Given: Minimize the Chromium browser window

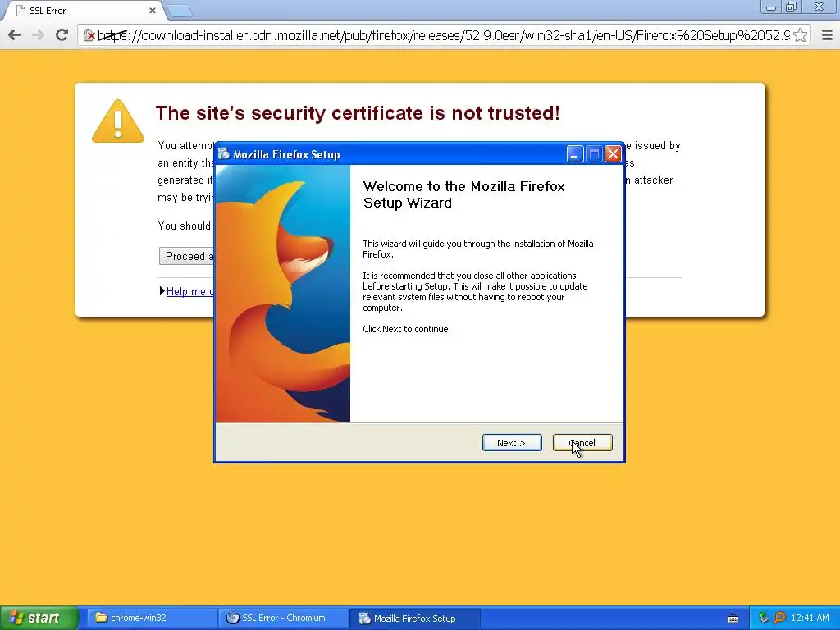Looking at the screenshot, I should point(771,7).
